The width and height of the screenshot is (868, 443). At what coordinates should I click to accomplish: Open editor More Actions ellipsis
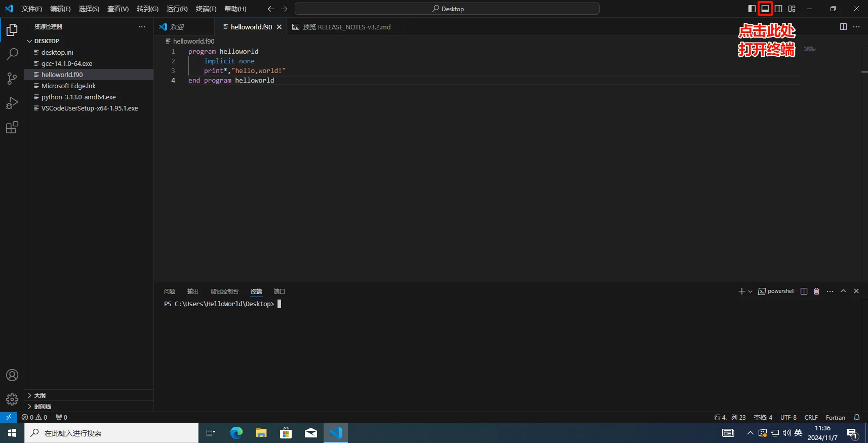pyautogui.click(x=856, y=27)
